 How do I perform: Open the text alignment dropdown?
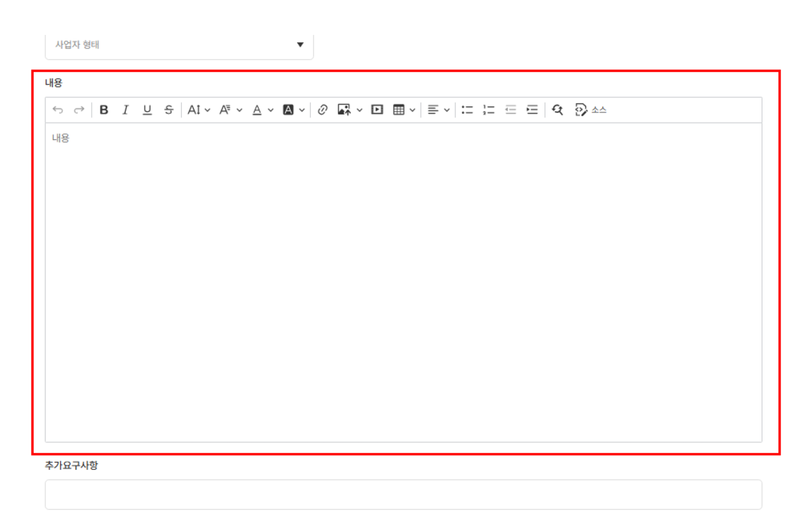pos(438,110)
